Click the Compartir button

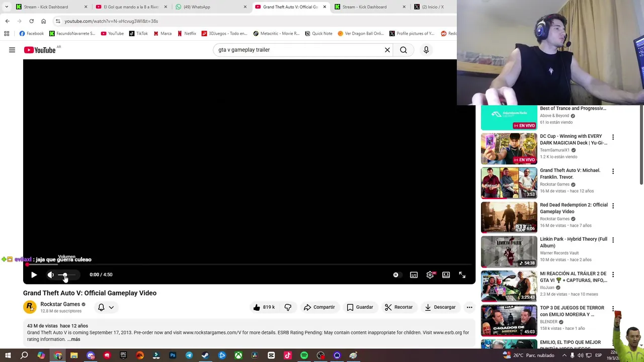pos(319,307)
